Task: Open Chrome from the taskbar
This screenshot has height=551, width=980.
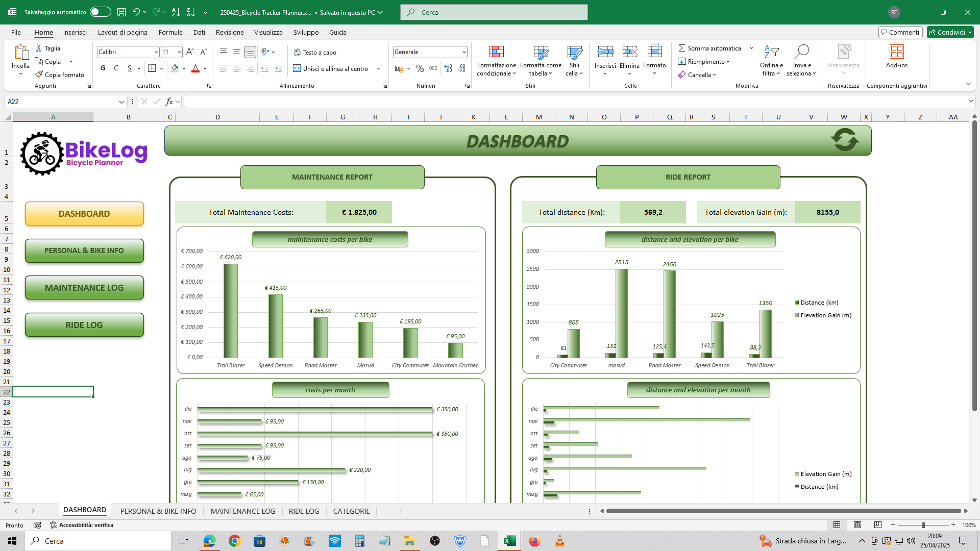Action: coord(234,541)
